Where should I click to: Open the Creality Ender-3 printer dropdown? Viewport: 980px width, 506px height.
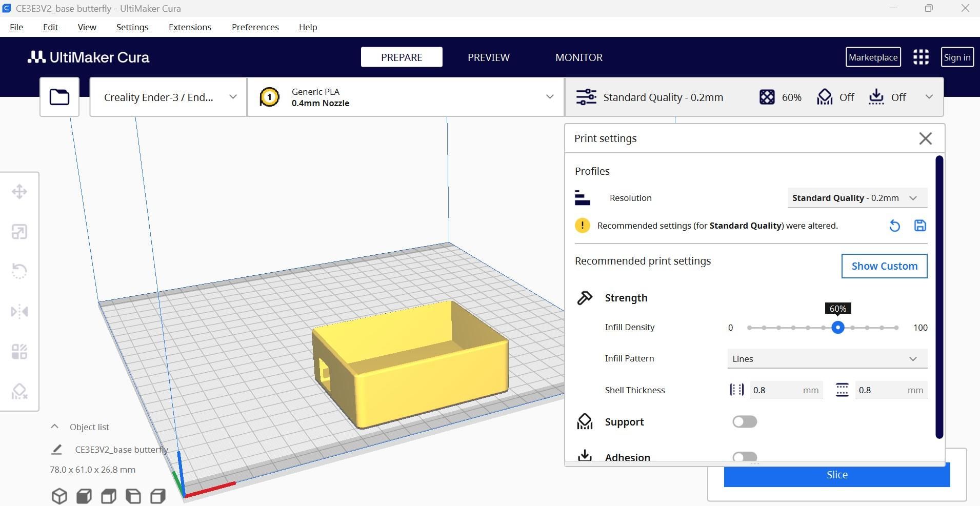point(168,97)
